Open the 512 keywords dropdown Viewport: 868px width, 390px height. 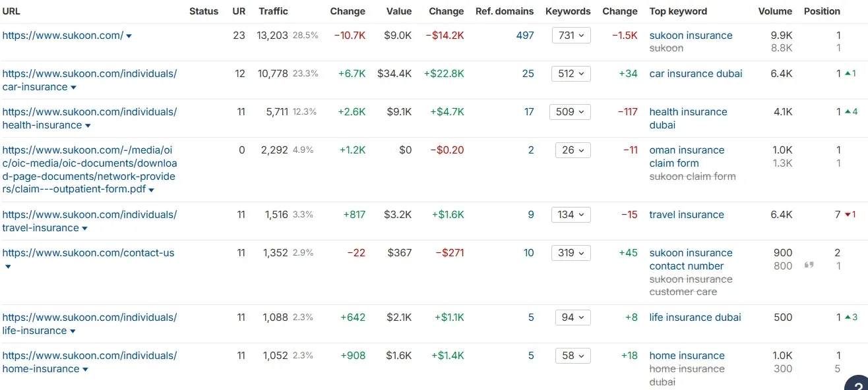pos(571,74)
